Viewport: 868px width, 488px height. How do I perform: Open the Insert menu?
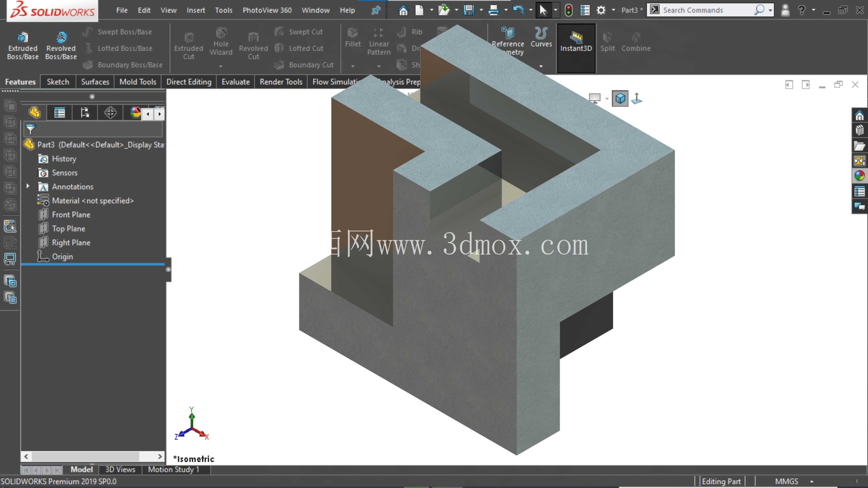point(196,10)
